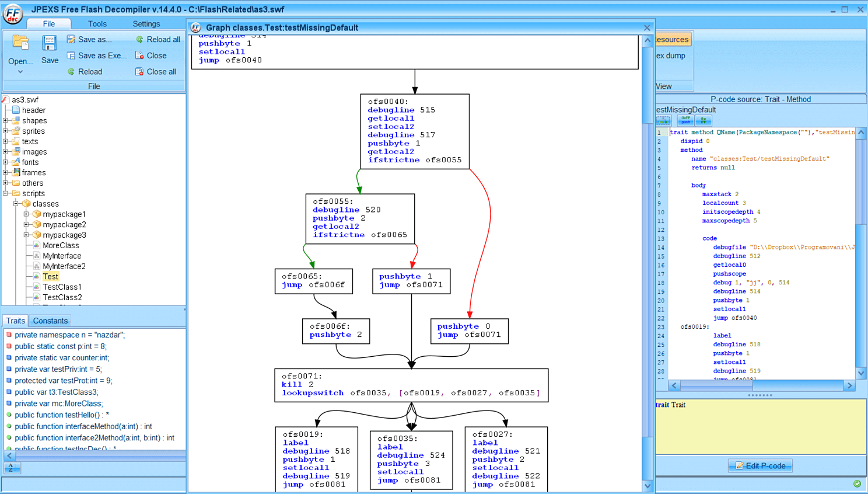Expand the frames tree node
868x494 pixels.
point(6,173)
